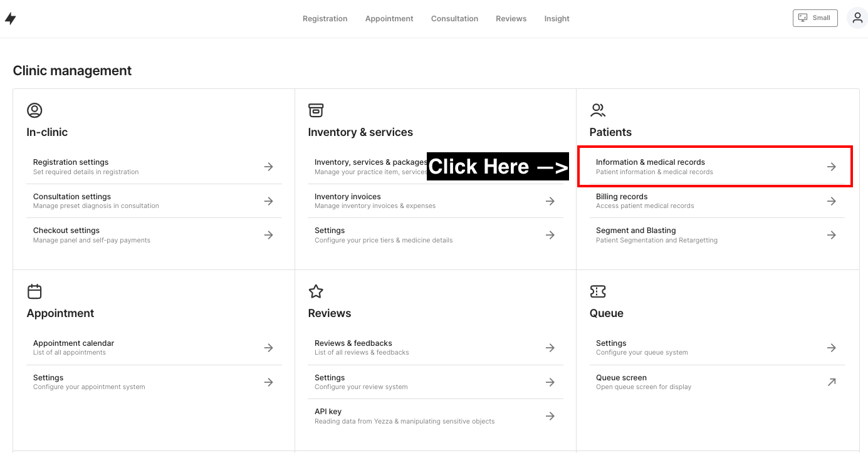Click the arrow beside Segment and Blasting
This screenshot has width=868, height=453.
click(831, 235)
